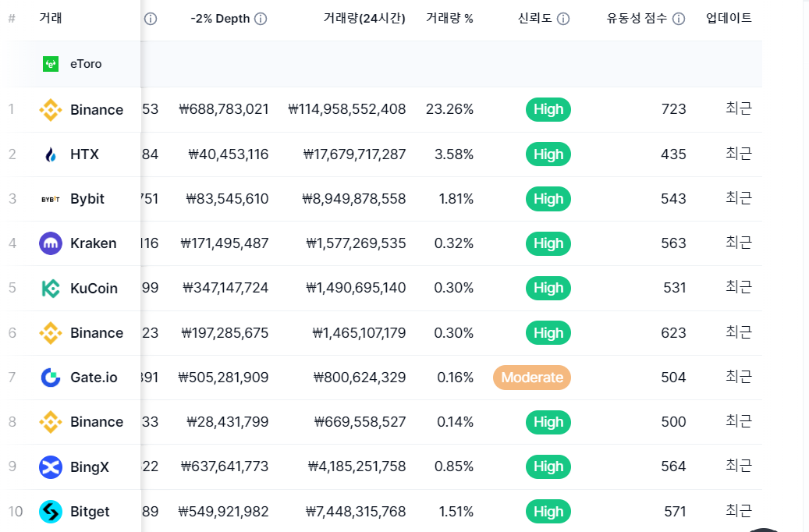This screenshot has width=809, height=532.
Task: Select the depth value ₩688,783,021
Action: [x=223, y=109]
